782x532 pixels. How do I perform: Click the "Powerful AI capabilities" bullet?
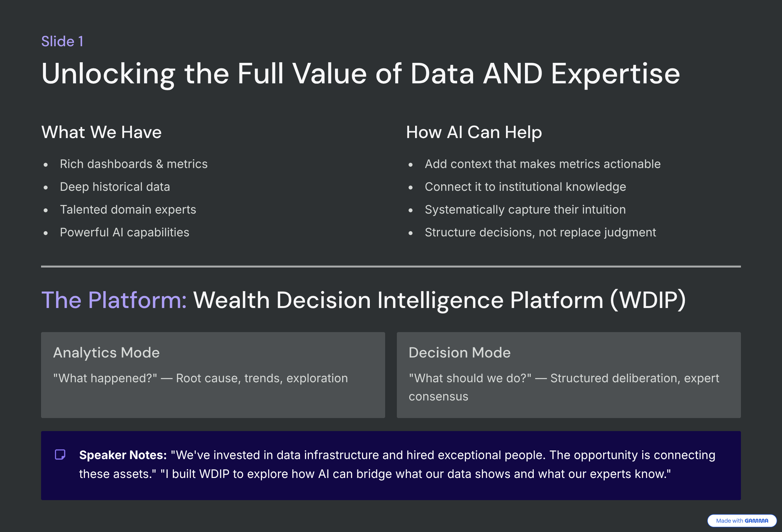click(124, 233)
